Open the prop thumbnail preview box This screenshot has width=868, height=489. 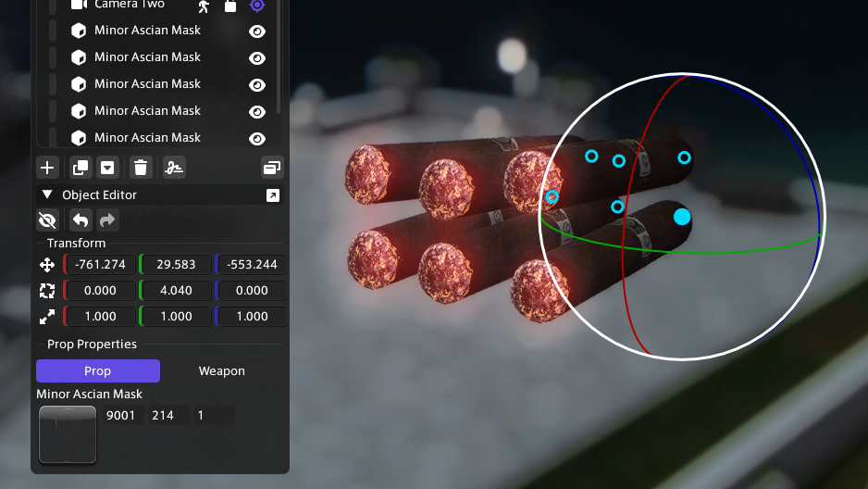(68, 434)
